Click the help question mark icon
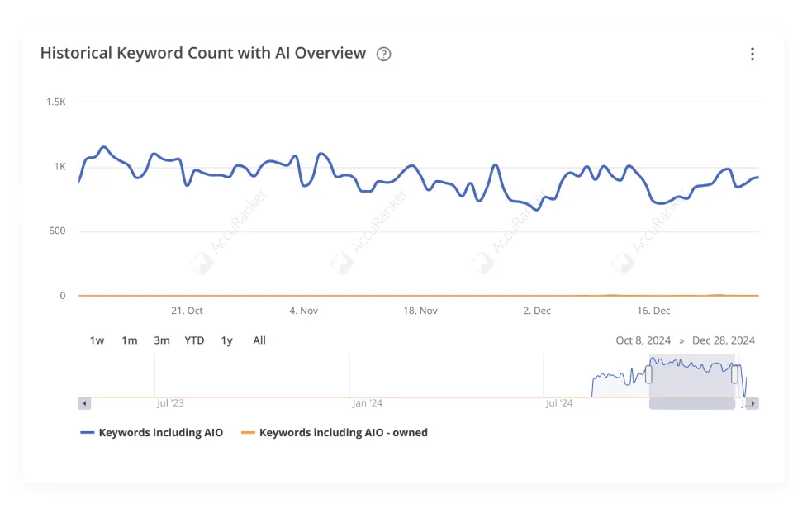Viewport: 812px width, 523px height. click(x=383, y=55)
